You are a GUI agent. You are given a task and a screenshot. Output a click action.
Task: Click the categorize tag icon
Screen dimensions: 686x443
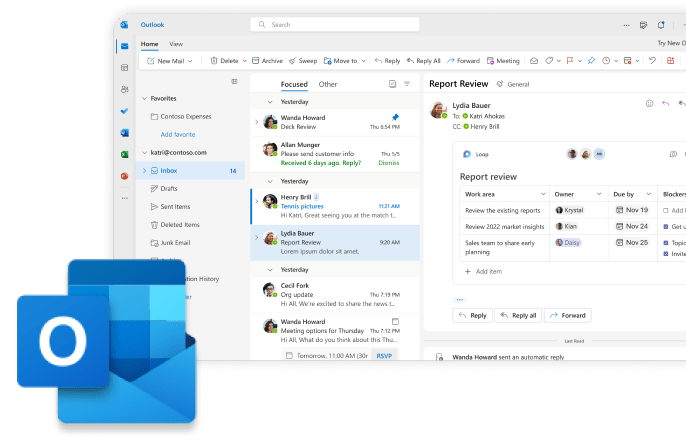549,61
